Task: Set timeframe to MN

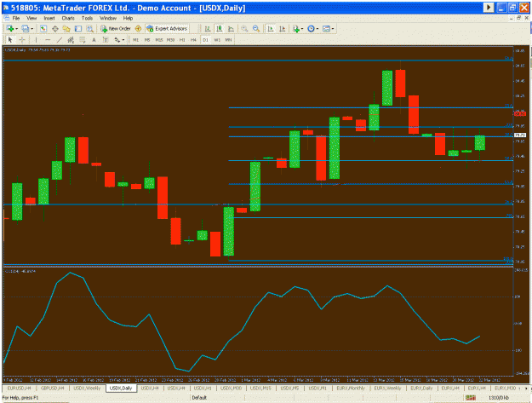Action: click(x=228, y=40)
